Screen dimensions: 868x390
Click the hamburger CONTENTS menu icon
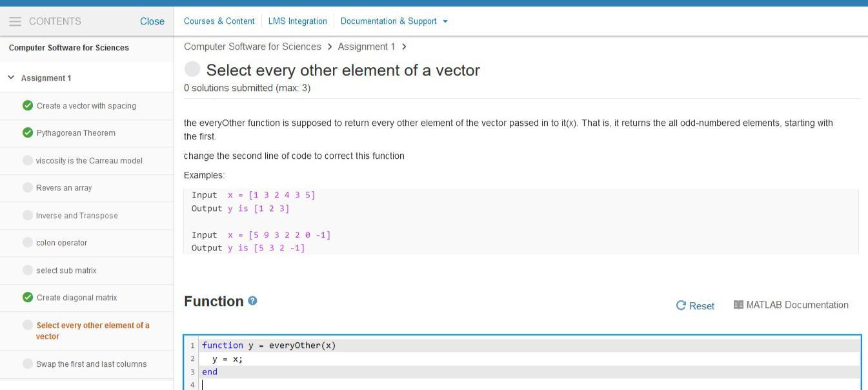pyautogui.click(x=14, y=21)
